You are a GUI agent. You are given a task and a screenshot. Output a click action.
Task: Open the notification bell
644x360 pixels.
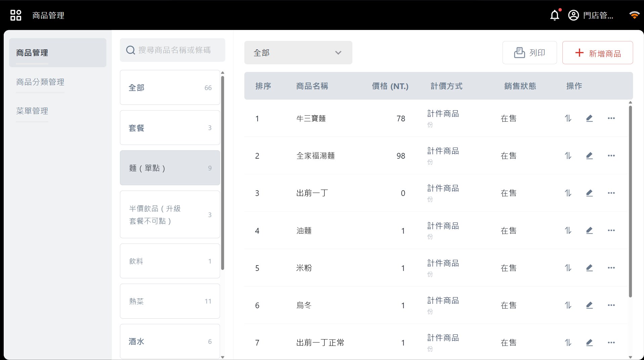tap(555, 15)
